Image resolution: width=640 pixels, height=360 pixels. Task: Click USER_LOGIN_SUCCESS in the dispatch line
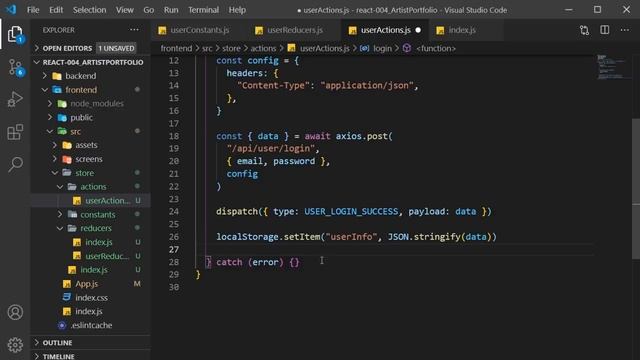[x=351, y=211]
